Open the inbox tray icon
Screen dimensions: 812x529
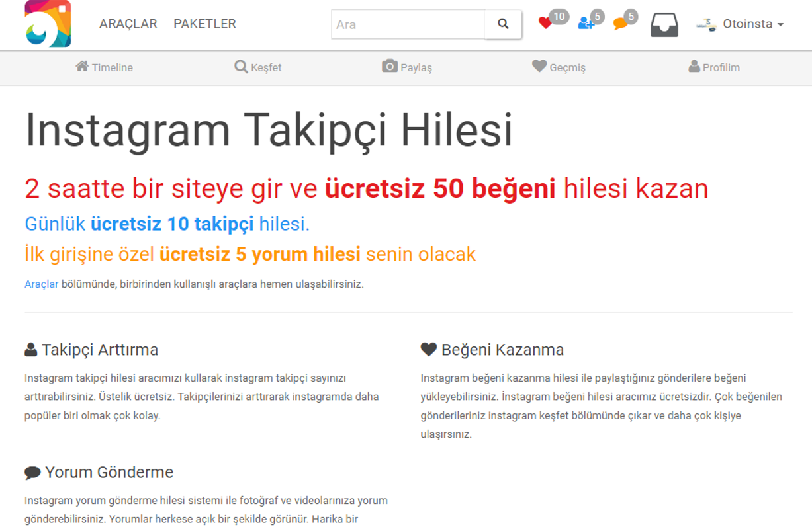[x=664, y=24]
